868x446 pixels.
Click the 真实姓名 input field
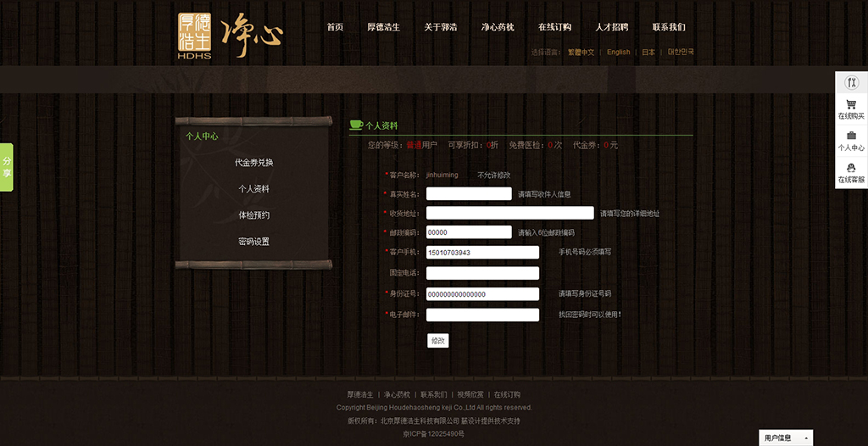(x=469, y=193)
